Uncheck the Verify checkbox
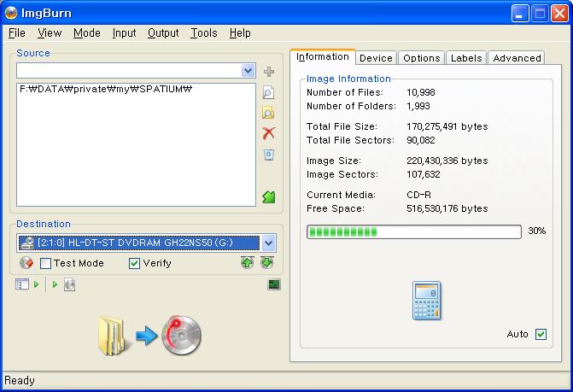This screenshot has height=392, width=573. (x=134, y=263)
